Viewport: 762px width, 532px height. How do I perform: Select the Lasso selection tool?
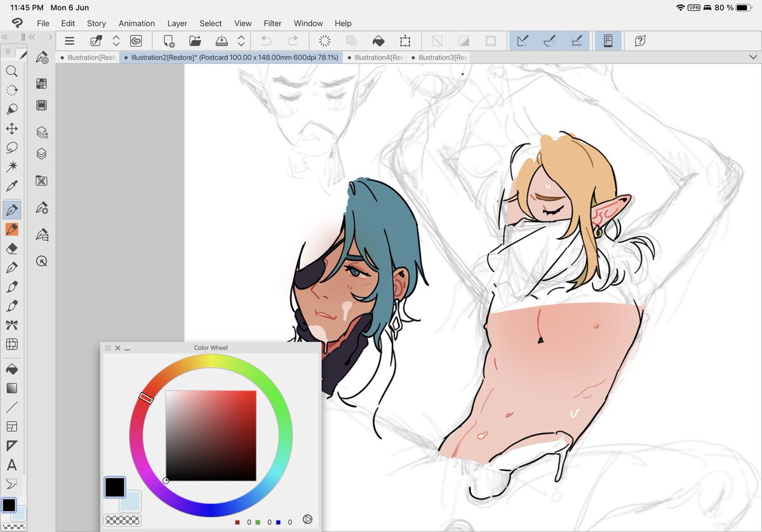pyautogui.click(x=11, y=148)
